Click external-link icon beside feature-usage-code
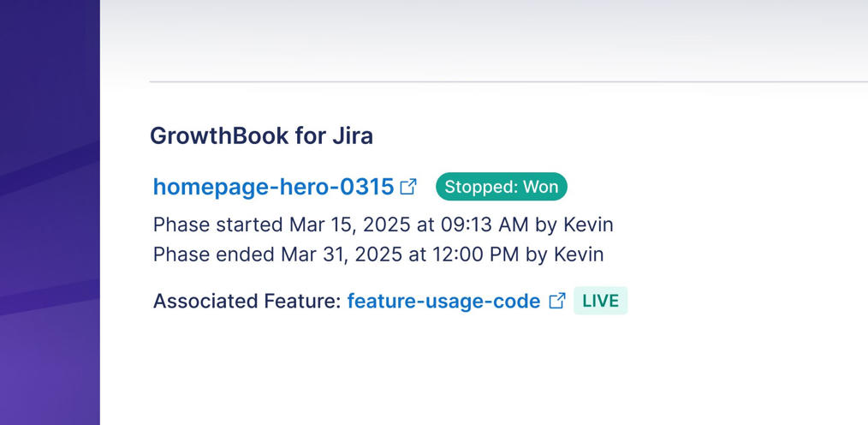This screenshot has height=425, width=868. [x=556, y=301]
